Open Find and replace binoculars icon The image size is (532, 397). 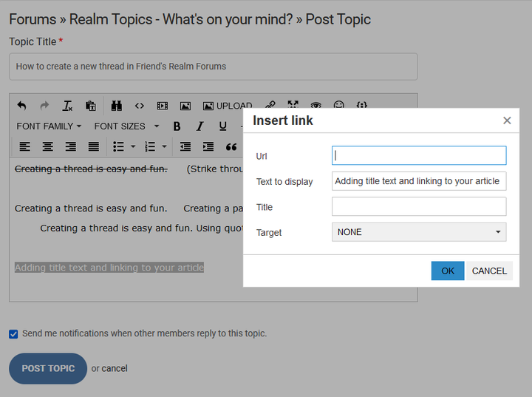pos(117,106)
